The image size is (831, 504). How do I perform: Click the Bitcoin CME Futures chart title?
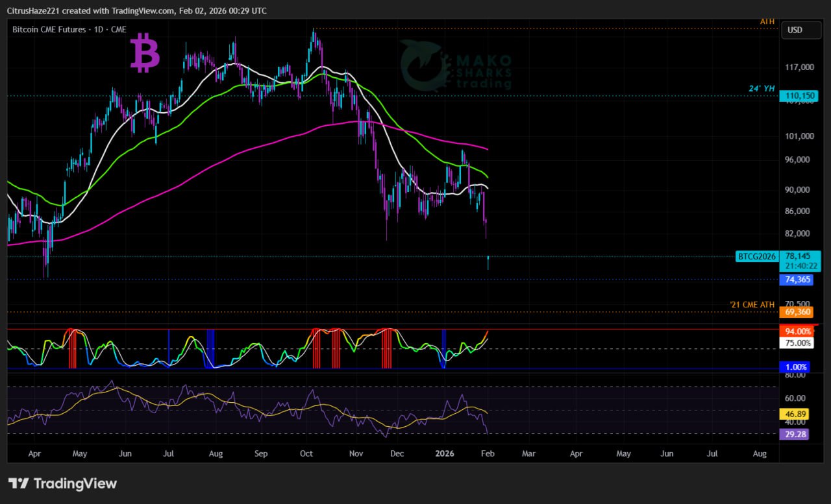click(69, 29)
